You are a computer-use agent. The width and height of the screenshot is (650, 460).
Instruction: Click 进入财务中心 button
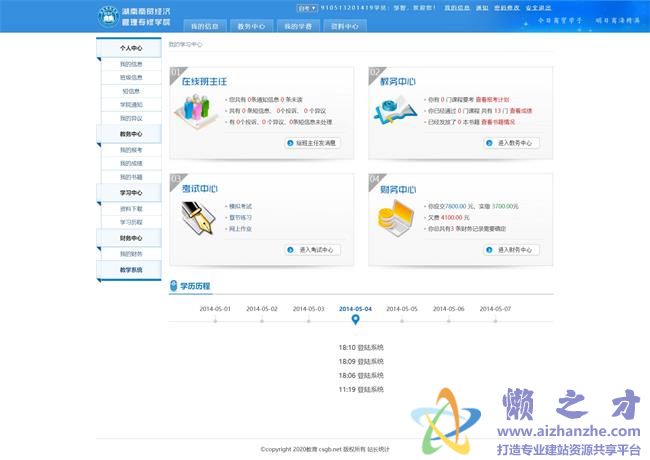(x=511, y=250)
